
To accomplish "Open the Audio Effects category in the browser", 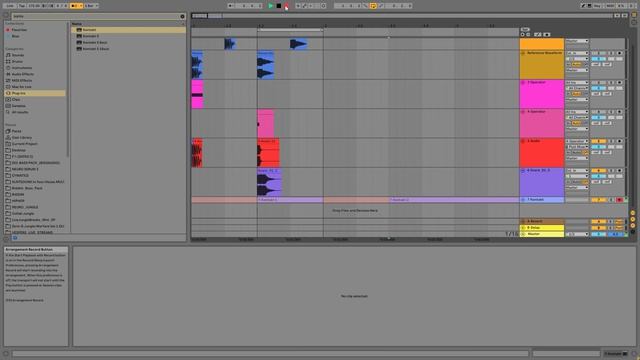I will [x=22, y=74].
